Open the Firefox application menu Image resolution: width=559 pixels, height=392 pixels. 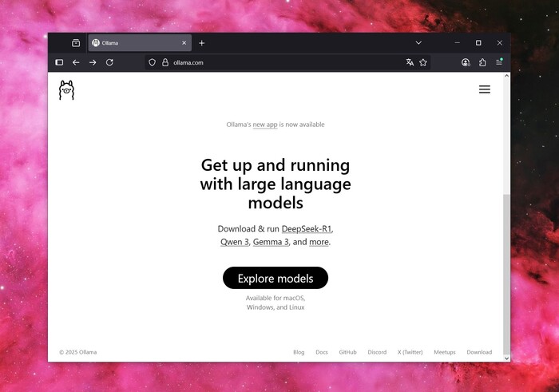coord(499,62)
